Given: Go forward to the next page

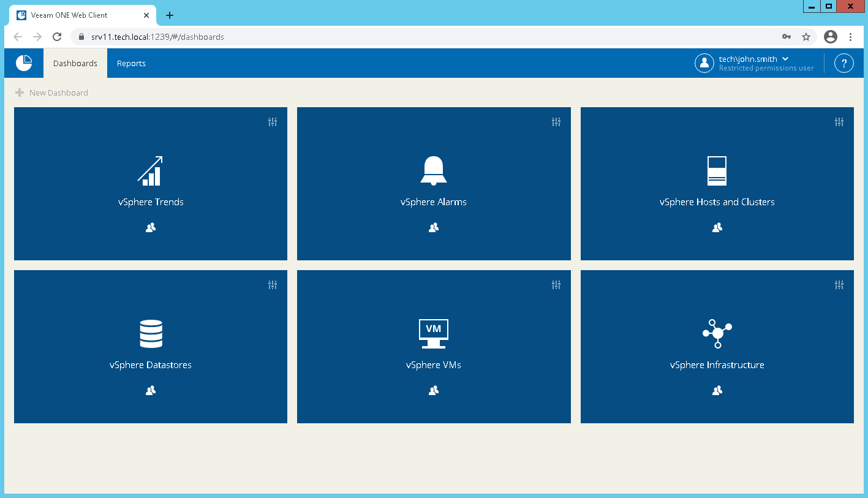Looking at the screenshot, I should pos(37,37).
